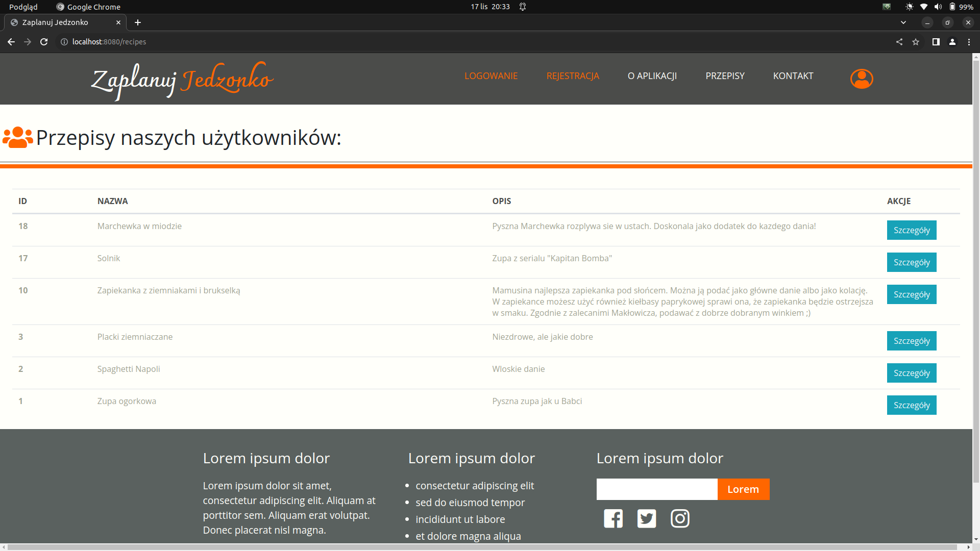
Task: Click the bookmark star icon
Action: 916,42
